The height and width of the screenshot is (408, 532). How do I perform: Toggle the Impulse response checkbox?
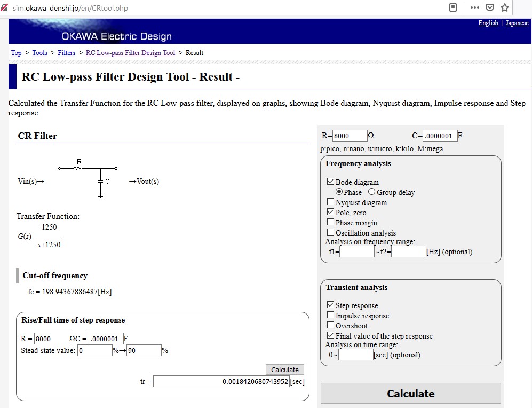coord(330,316)
